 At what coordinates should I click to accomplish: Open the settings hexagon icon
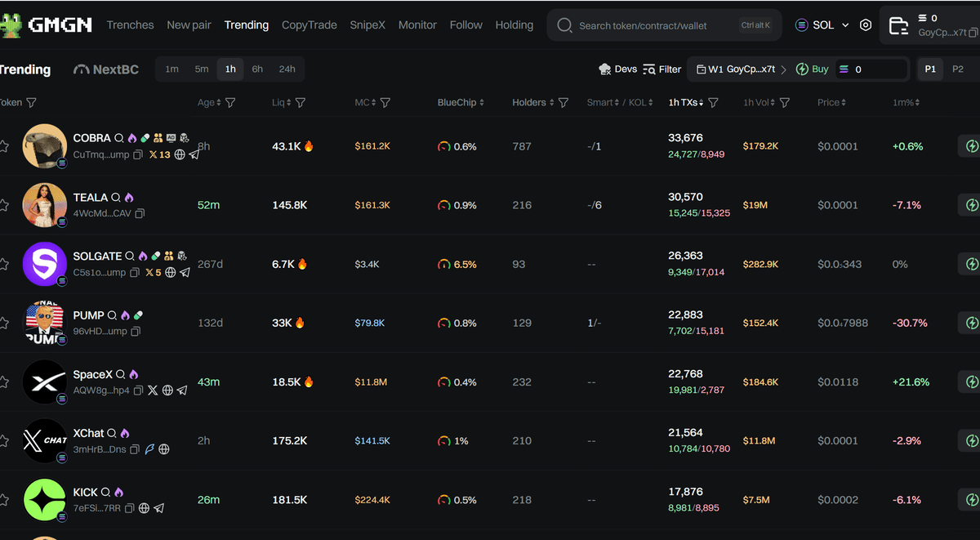(x=866, y=25)
